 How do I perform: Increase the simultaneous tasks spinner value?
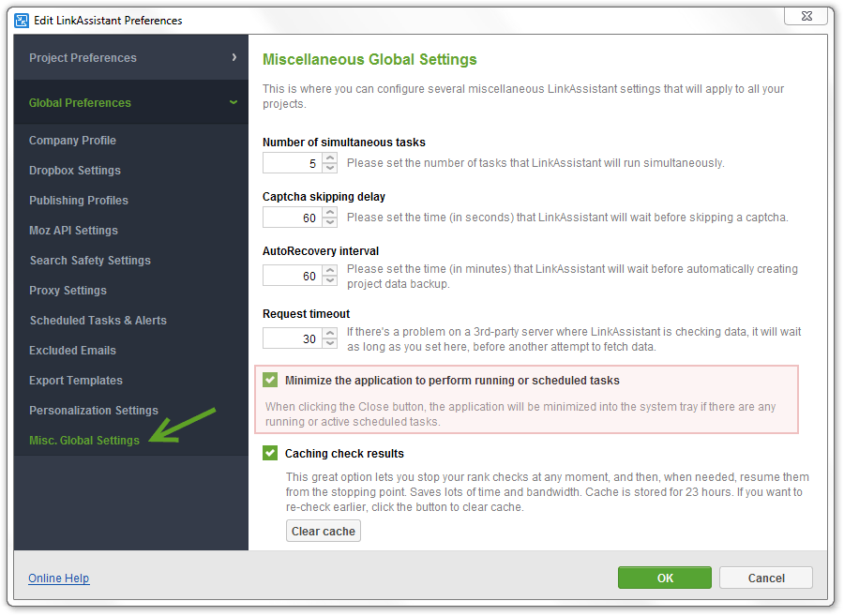click(330, 158)
